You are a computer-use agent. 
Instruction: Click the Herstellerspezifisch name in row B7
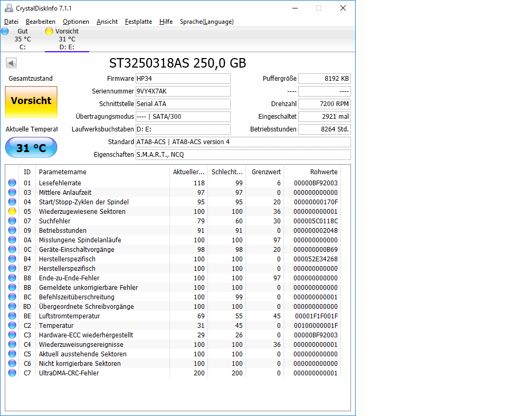(x=67, y=268)
